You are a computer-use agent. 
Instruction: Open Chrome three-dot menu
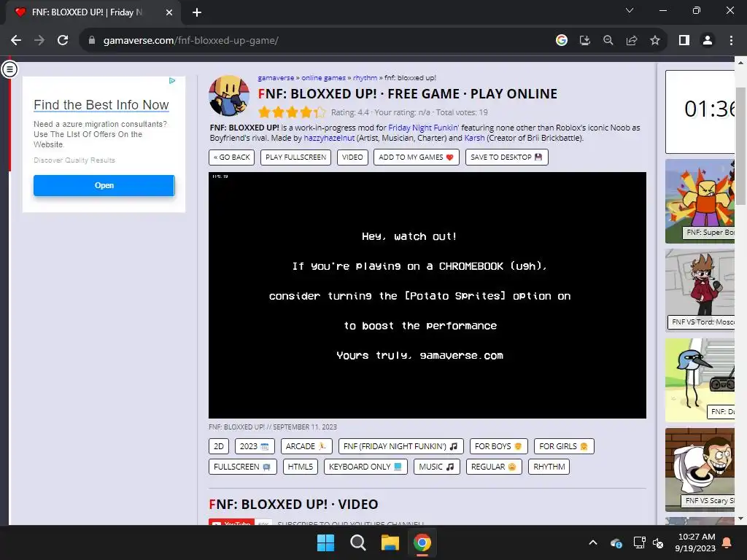(731, 41)
